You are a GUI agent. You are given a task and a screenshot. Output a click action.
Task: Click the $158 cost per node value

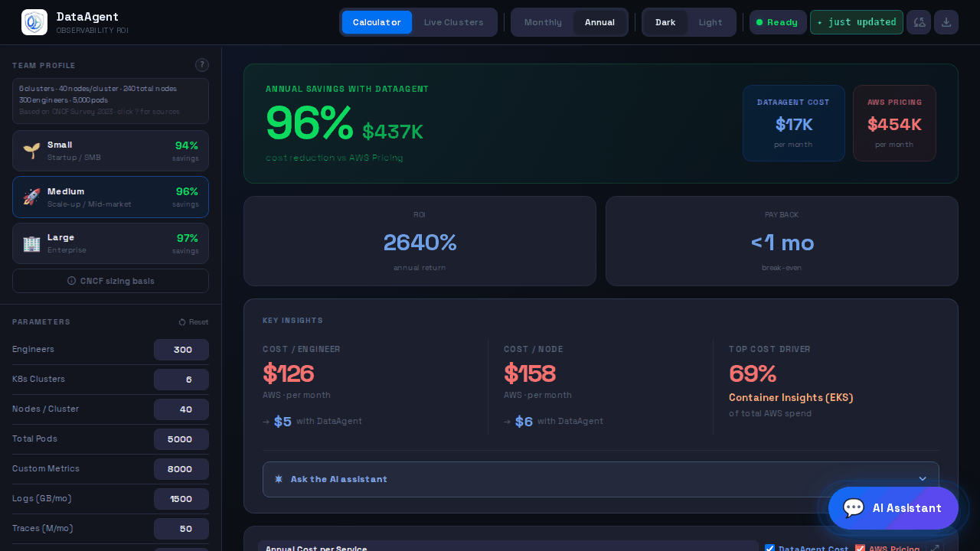[x=530, y=373]
